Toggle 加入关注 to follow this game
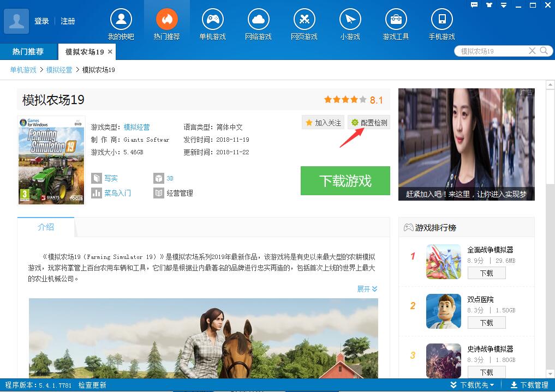The width and height of the screenshot is (555, 392). [323, 122]
